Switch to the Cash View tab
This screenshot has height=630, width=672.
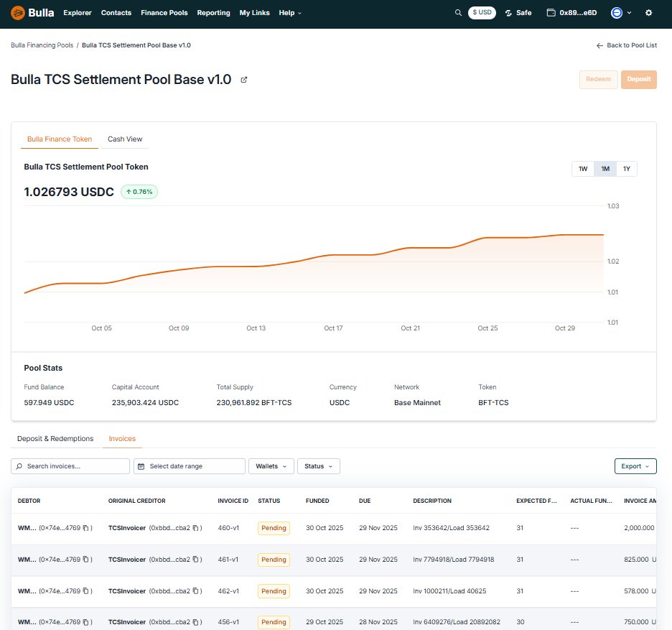click(x=125, y=139)
